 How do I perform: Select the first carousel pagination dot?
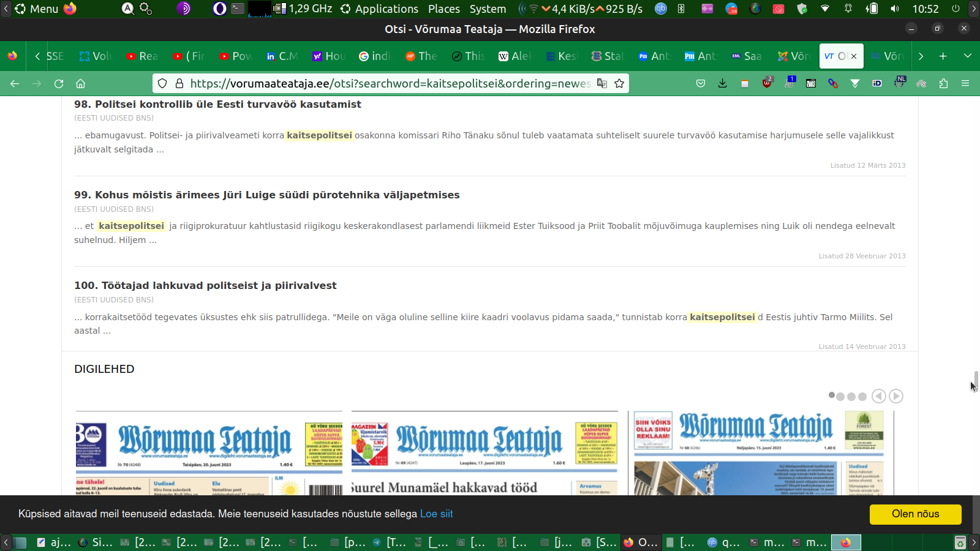(832, 395)
